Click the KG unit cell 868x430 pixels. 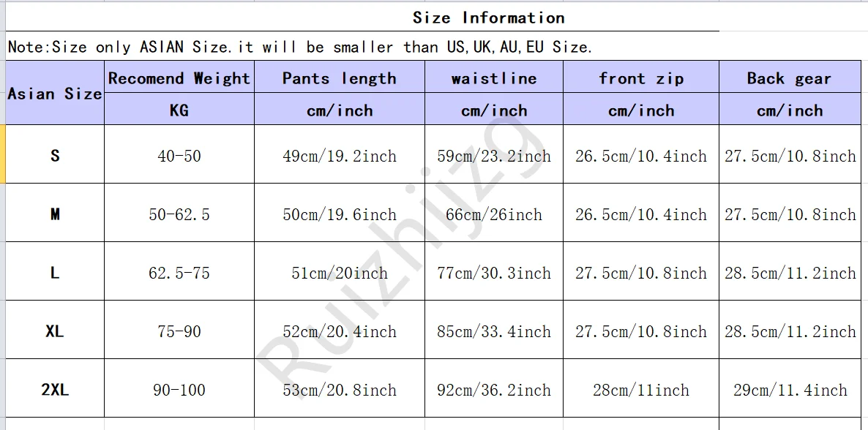pyautogui.click(x=179, y=110)
